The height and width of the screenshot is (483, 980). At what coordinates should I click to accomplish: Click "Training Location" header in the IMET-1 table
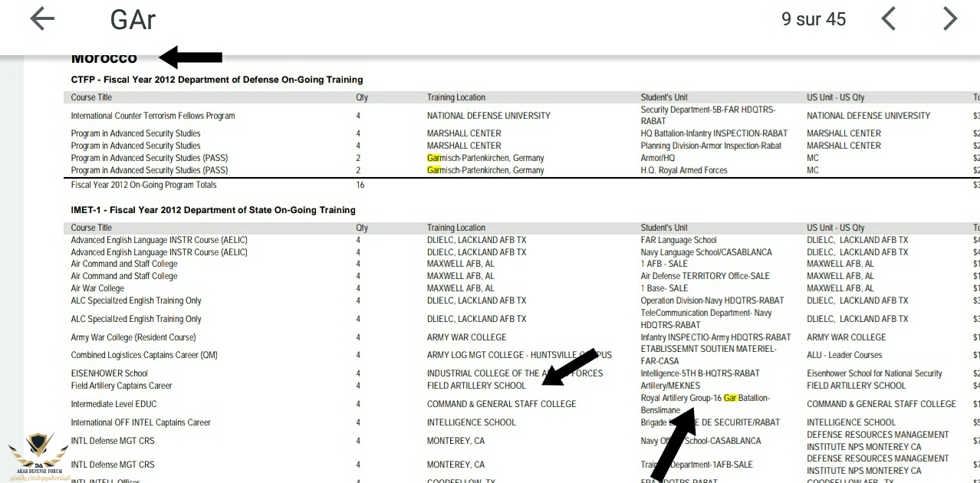click(456, 228)
